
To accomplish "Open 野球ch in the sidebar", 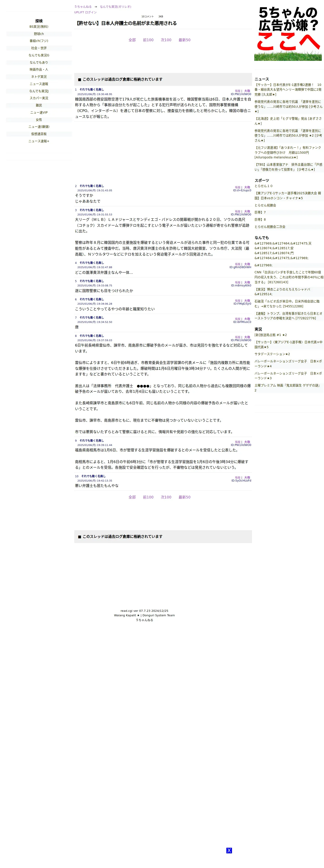I will pyautogui.click(x=39, y=34).
